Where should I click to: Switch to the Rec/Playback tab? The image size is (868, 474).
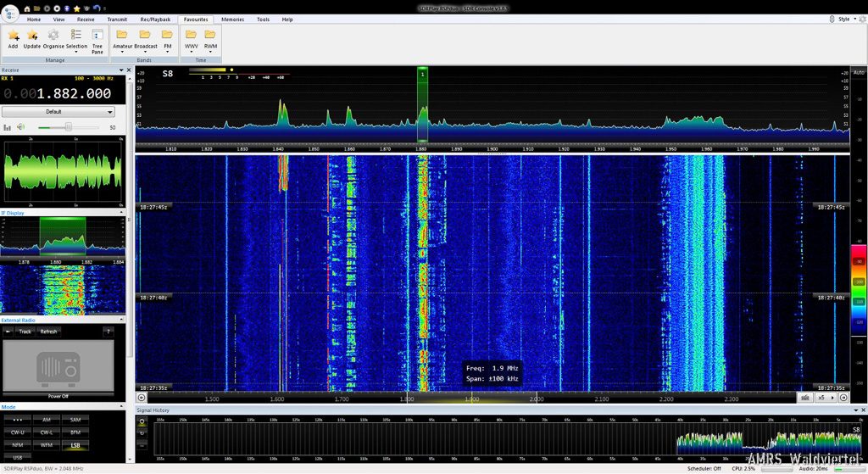[x=155, y=19]
